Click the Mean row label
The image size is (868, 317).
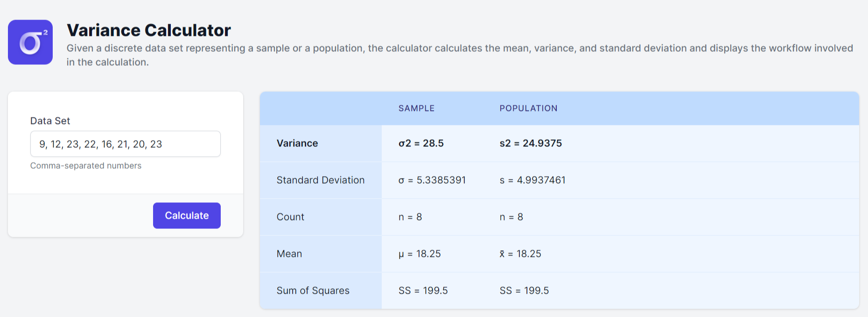289,254
